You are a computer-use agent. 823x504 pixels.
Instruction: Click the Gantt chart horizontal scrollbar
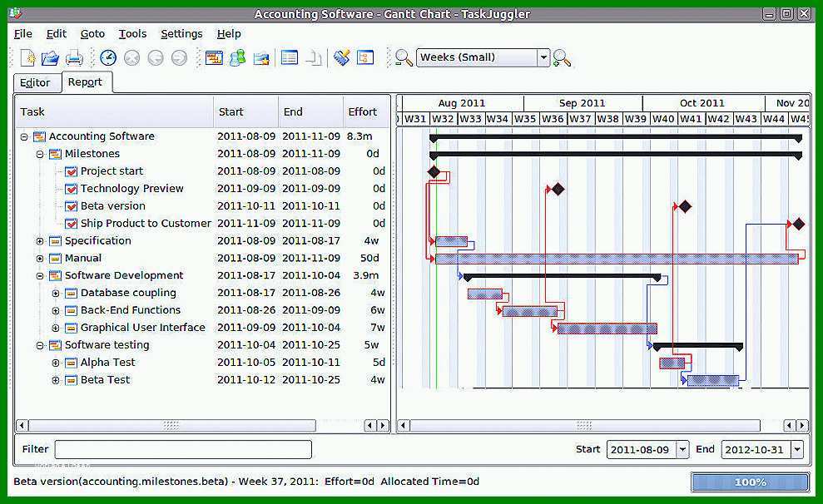pyautogui.click(x=585, y=425)
